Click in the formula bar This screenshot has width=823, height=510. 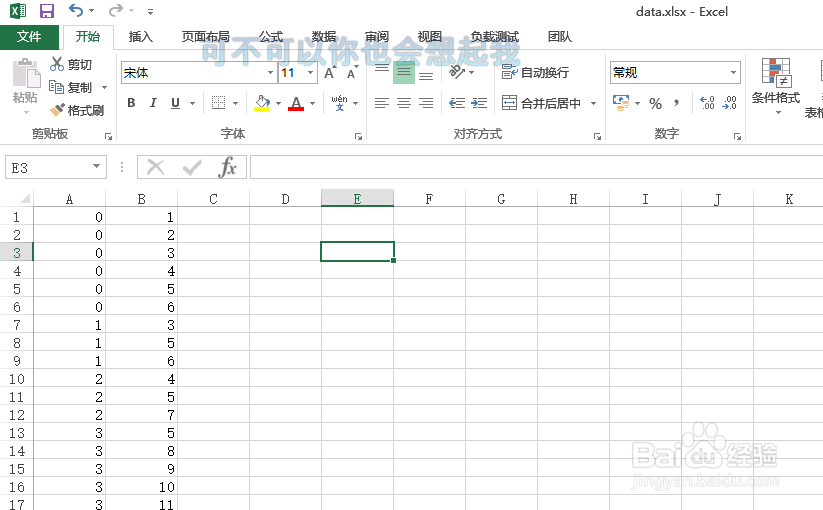(536, 167)
